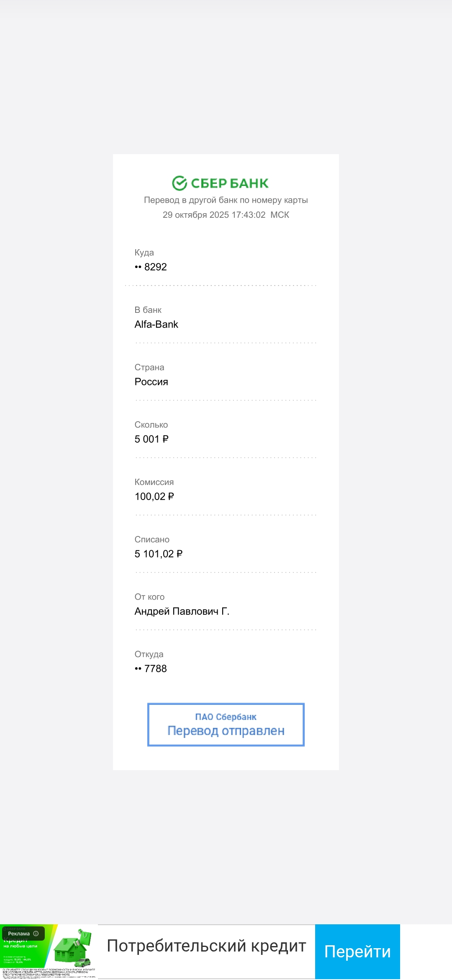This screenshot has width=452, height=980.
Task: Click the Перевод отправлен stamp
Action: click(x=226, y=731)
